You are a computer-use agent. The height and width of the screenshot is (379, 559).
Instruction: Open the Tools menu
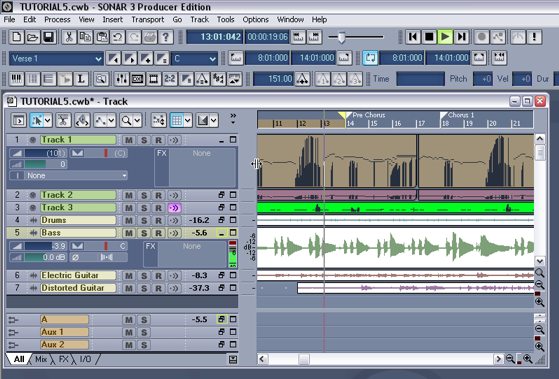226,20
